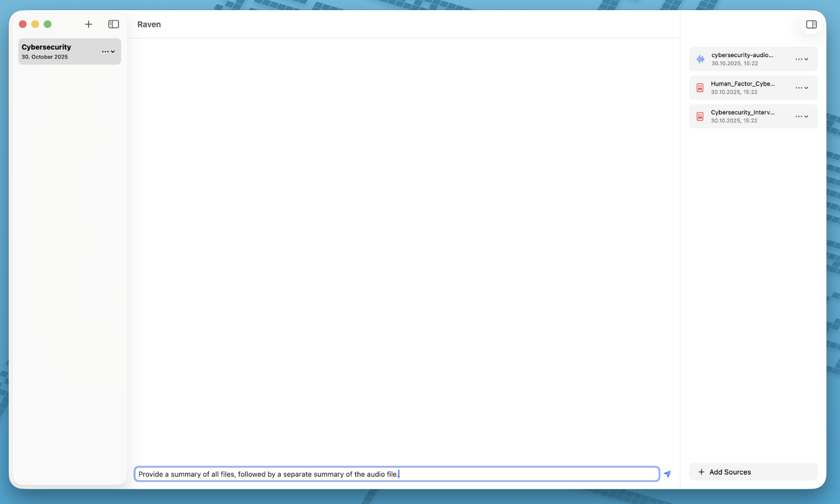This screenshot has width=840, height=504.
Task: Toggle the left sidebar panel
Action: coord(114,25)
